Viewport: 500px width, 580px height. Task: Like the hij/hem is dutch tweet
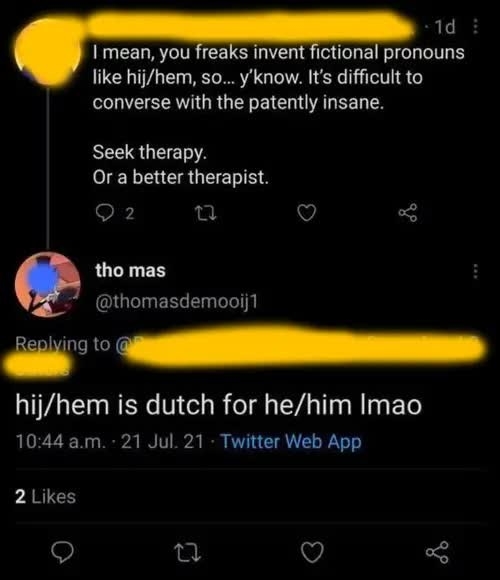[312, 552]
